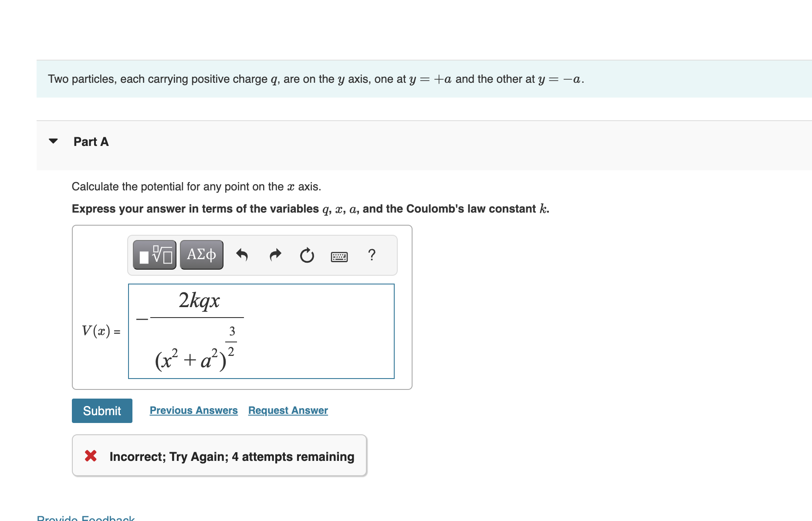Open the Provide Feedback link
The width and height of the screenshot is (812, 521).
point(85,518)
